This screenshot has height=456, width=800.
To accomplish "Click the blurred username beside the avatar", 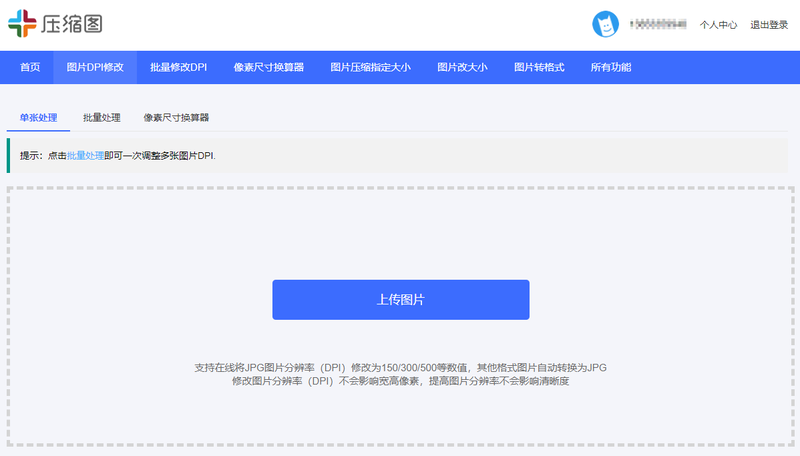I will 658,24.
